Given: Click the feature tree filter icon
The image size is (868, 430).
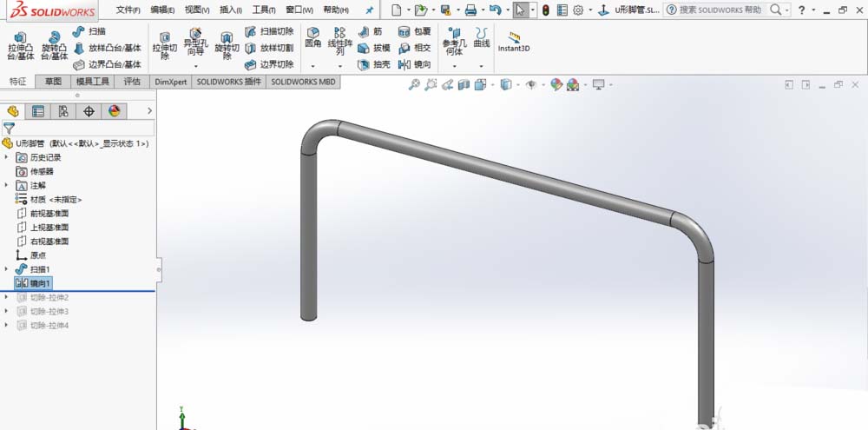Looking at the screenshot, I should coord(9,129).
